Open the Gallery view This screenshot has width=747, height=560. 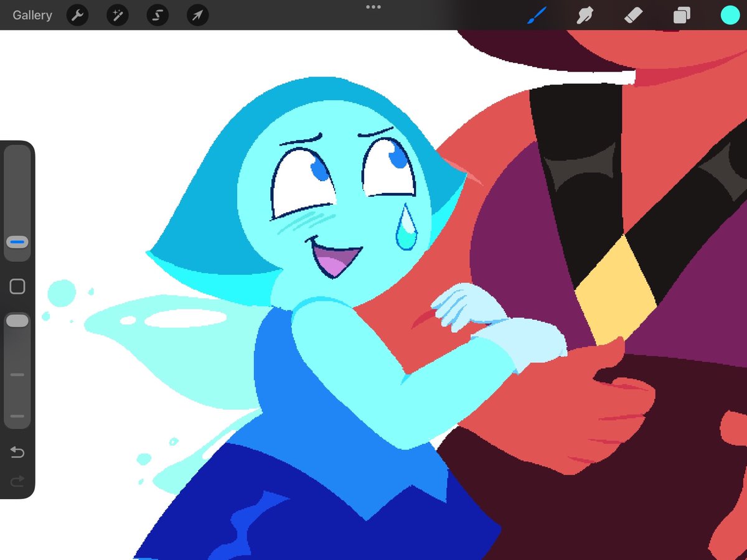click(x=32, y=15)
